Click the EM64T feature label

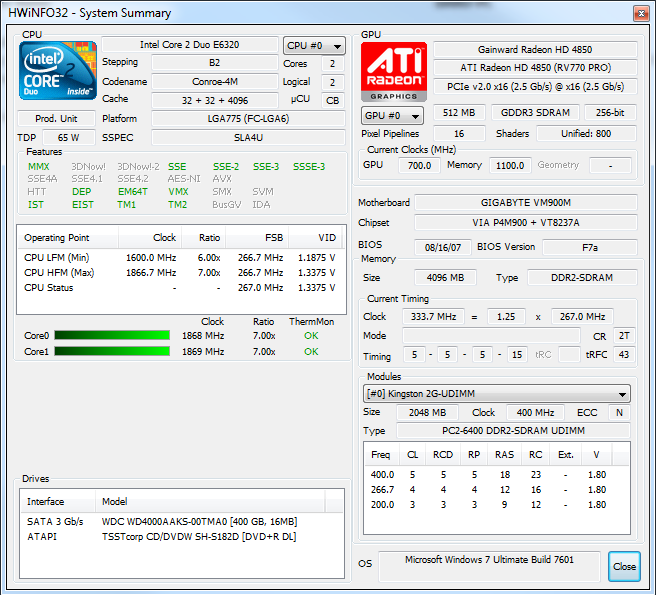tap(133, 192)
